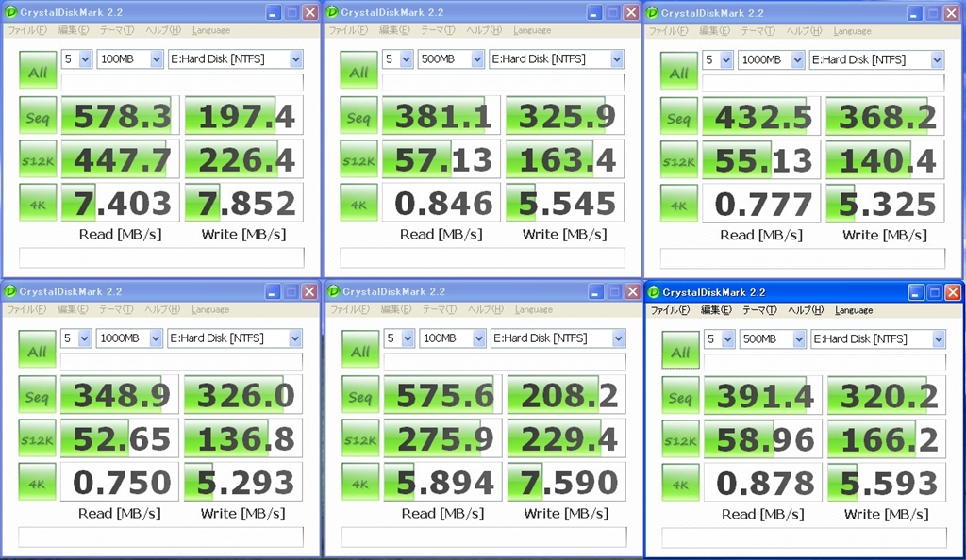
Task: Select the 136.8 512K write value
Action: tap(243, 438)
